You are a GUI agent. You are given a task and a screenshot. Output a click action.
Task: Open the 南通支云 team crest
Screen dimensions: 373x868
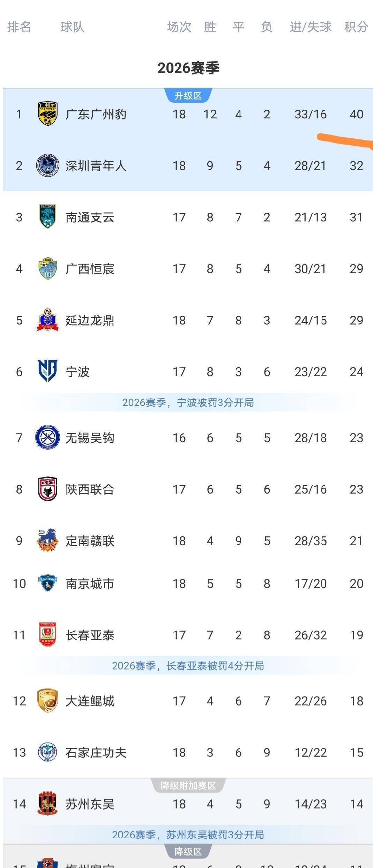pyautogui.click(x=47, y=217)
